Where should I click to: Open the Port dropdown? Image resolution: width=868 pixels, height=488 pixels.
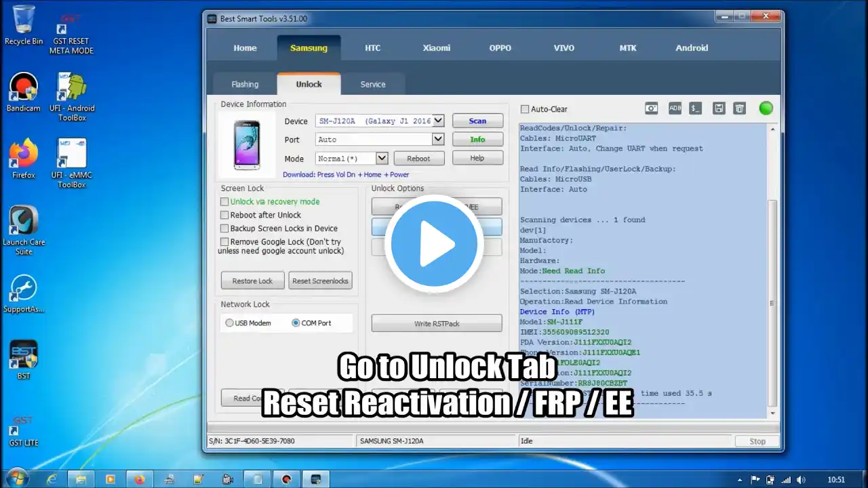point(438,139)
